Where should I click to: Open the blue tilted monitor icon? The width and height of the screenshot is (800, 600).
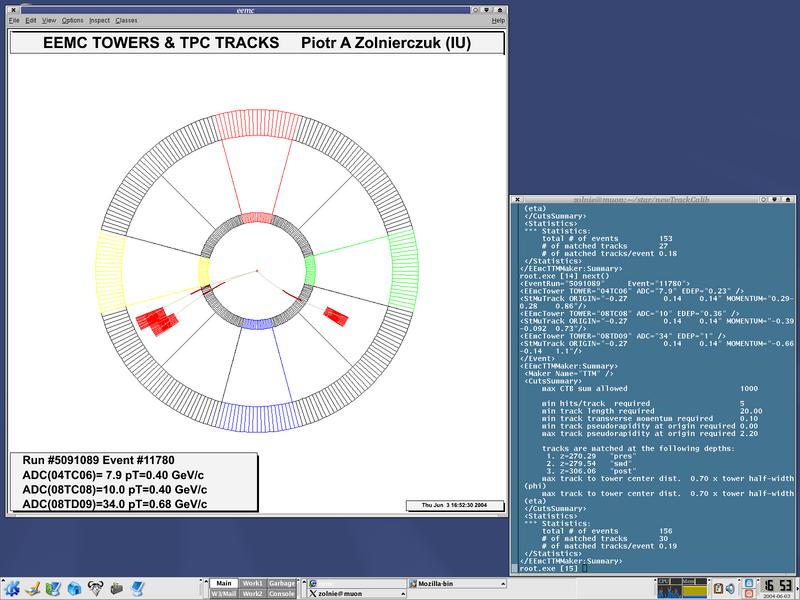point(137,588)
